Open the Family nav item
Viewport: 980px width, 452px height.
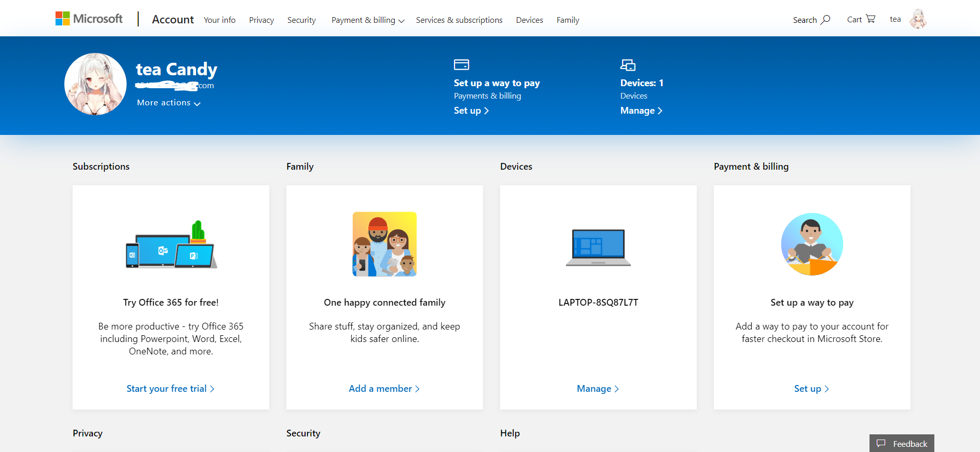tap(568, 20)
